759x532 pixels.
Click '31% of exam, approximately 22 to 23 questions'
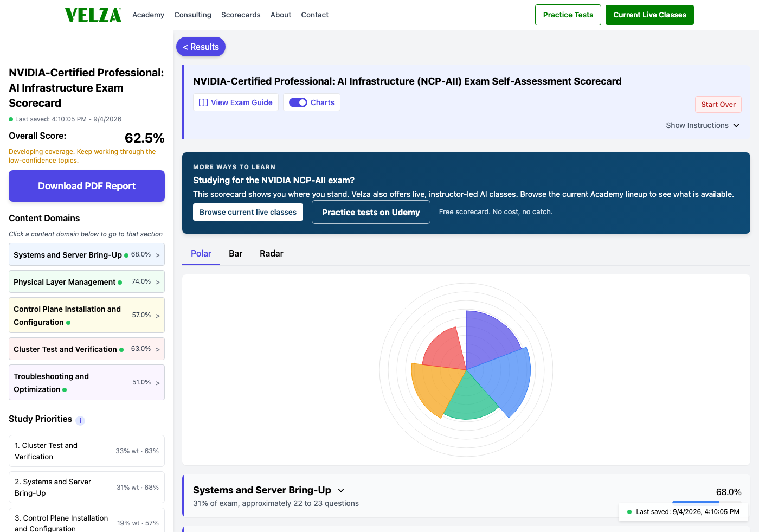276,503
